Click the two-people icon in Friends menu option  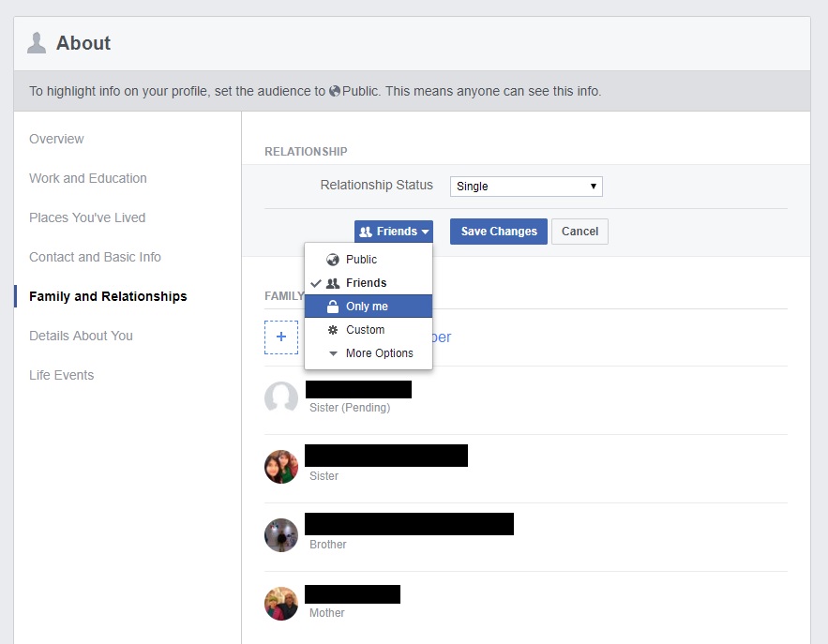pyautogui.click(x=333, y=283)
